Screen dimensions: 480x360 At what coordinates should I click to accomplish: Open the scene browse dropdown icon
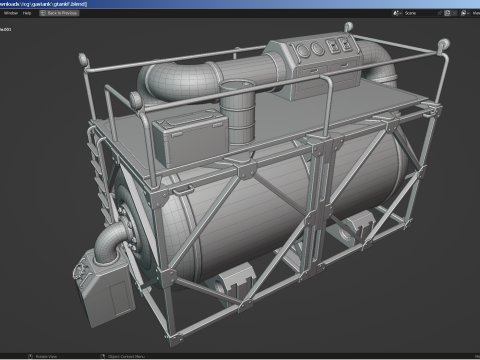point(397,13)
